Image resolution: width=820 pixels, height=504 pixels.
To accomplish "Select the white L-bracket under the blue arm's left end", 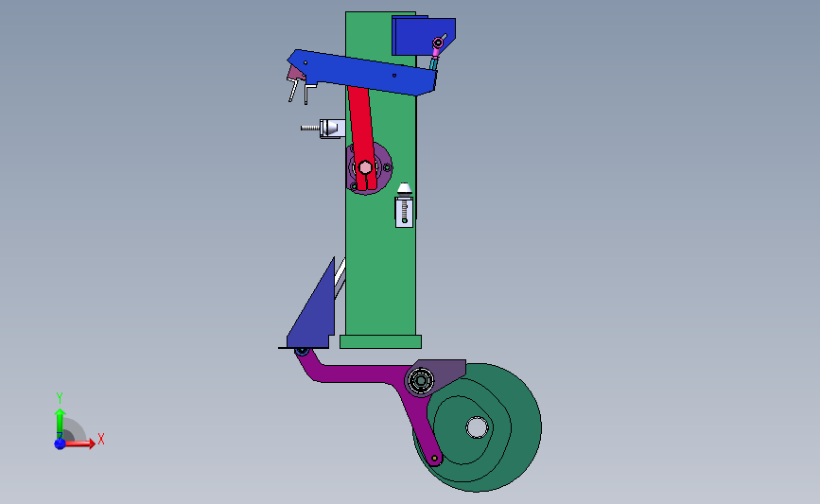I will click(308, 95).
